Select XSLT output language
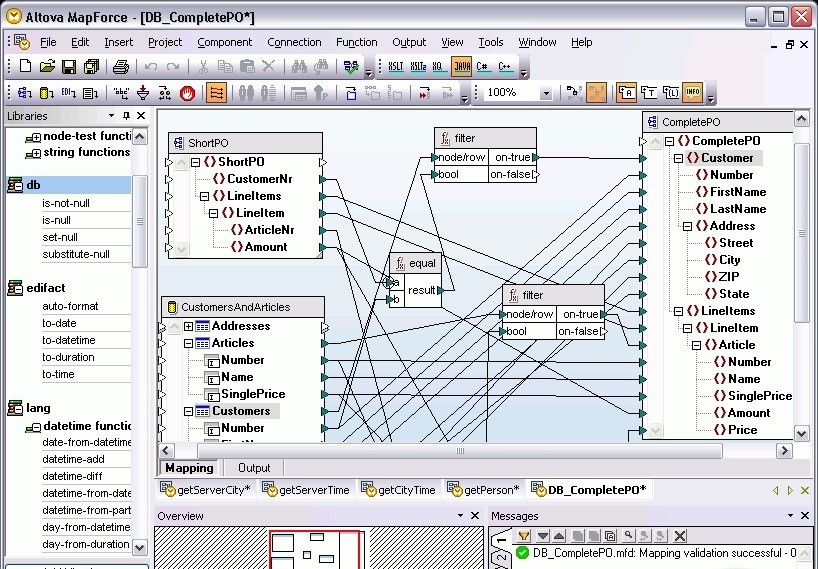The image size is (818, 569). [396, 66]
